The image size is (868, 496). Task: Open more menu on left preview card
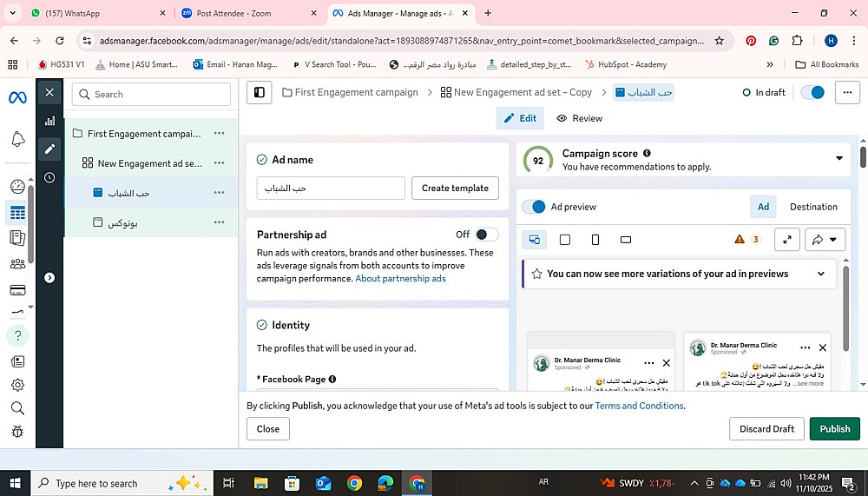[x=648, y=363]
